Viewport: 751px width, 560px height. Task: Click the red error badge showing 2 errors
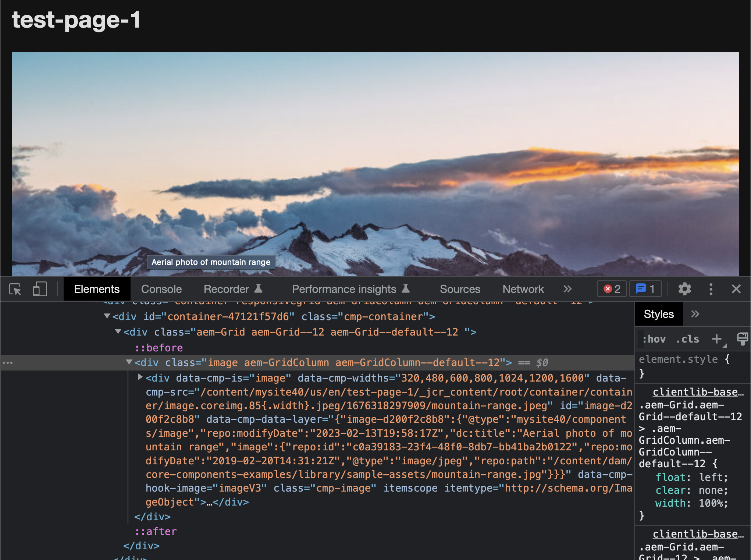[611, 289]
